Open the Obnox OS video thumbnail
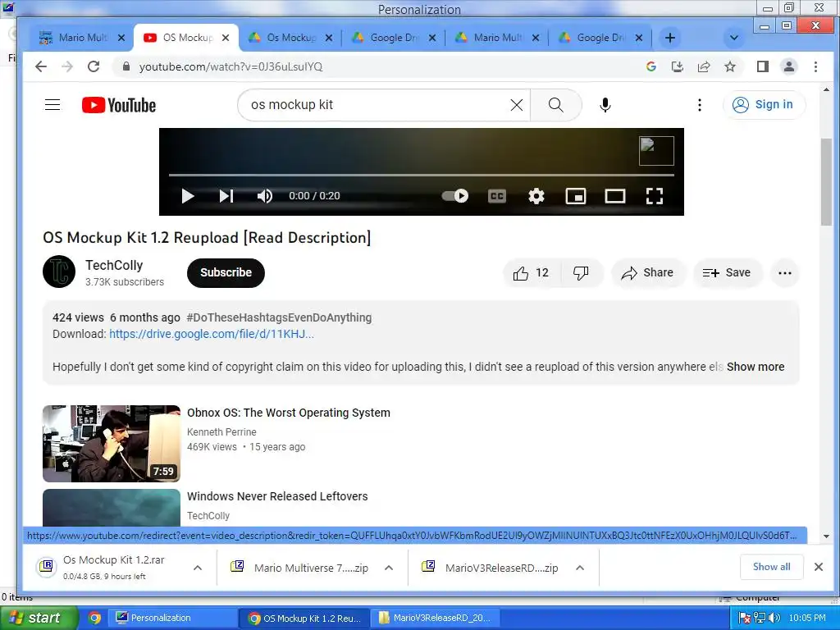840x630 pixels. (x=112, y=444)
